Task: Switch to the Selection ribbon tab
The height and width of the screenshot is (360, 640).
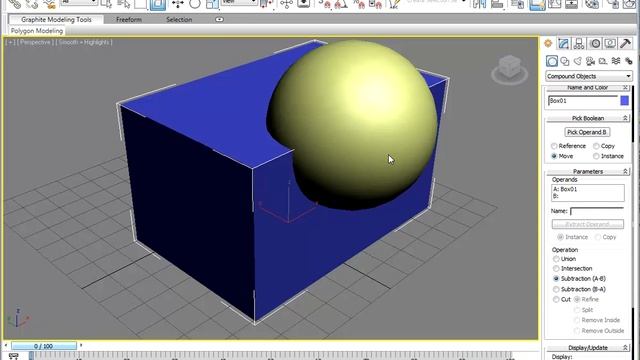Action: (x=179, y=19)
